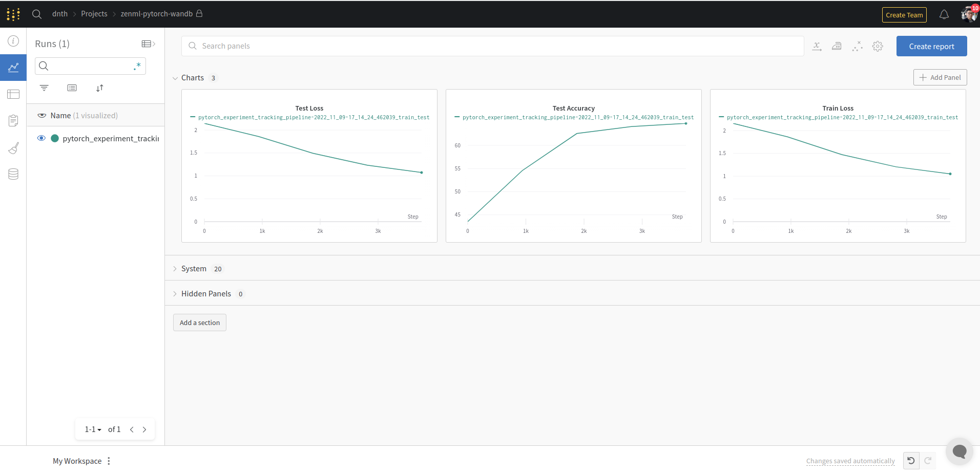980x474 pixels.
Task: Click the Add Panel button
Action: [x=940, y=77]
